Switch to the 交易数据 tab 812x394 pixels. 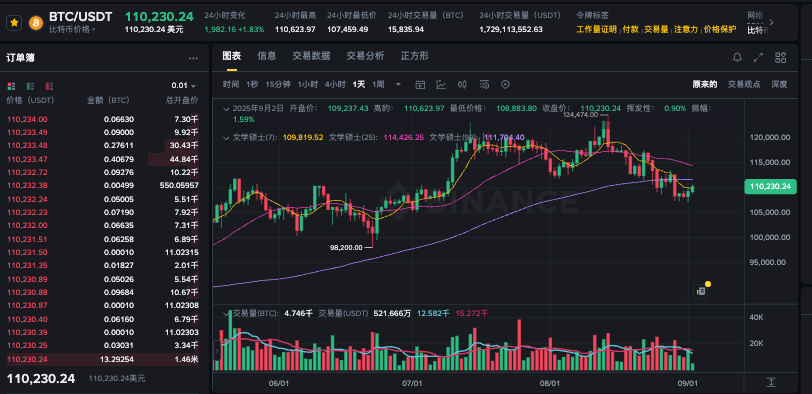coord(311,56)
